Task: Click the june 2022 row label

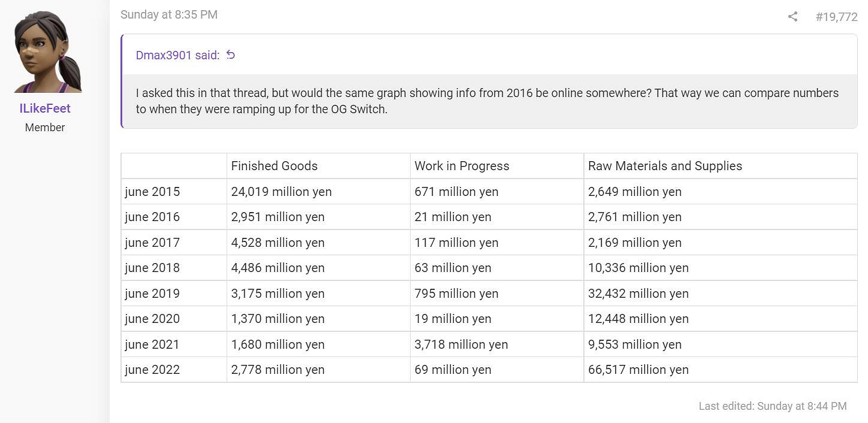Action: [x=152, y=370]
